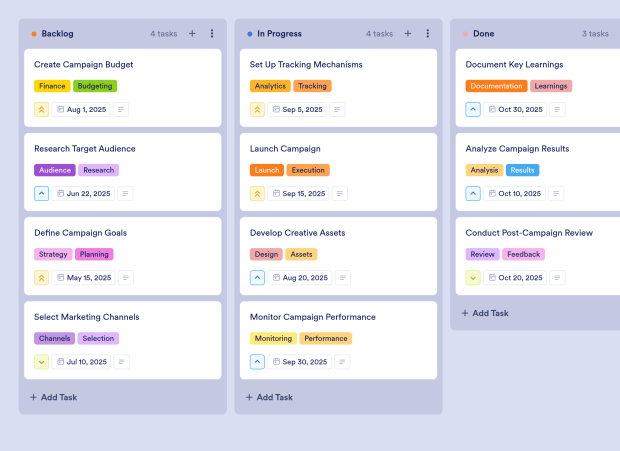Click priority icon on Develop Creative Assets card
Image resolution: width=620 pixels, height=451 pixels.
257,278
